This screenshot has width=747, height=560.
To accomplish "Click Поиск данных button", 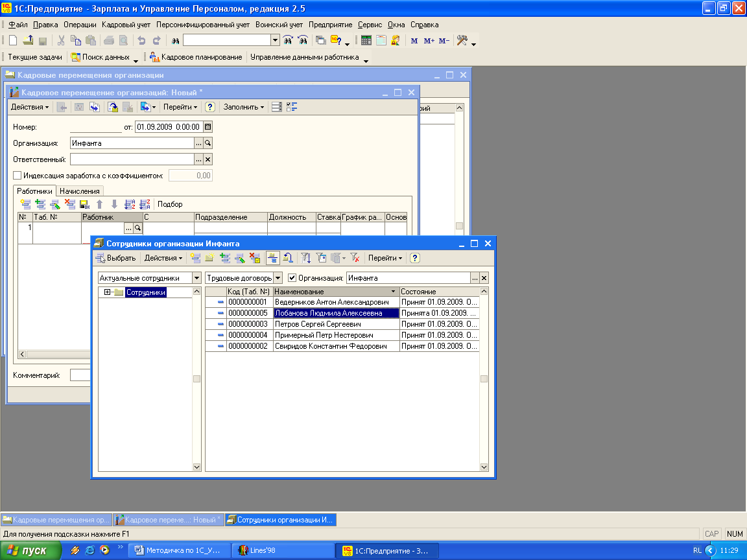I will point(100,57).
